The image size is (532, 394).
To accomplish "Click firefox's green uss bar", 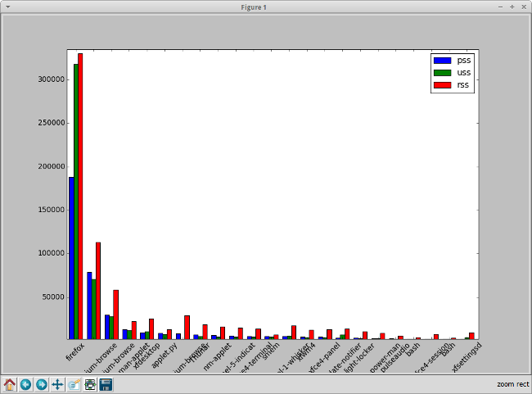I will coord(76,202).
